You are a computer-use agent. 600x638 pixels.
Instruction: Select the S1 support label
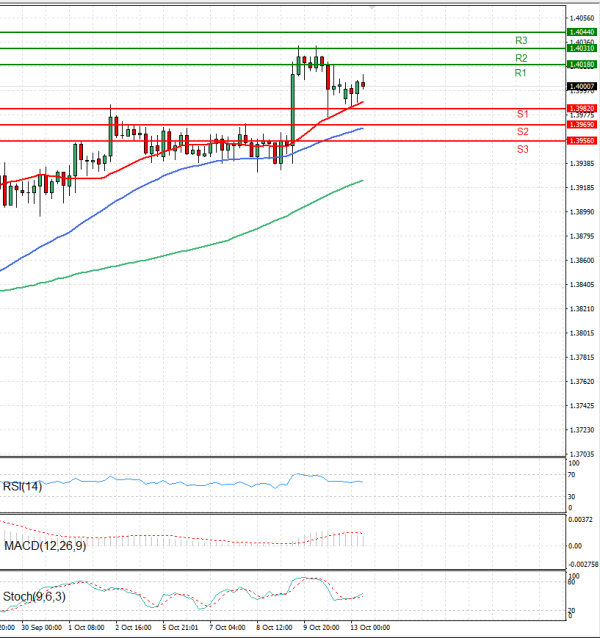pos(523,116)
